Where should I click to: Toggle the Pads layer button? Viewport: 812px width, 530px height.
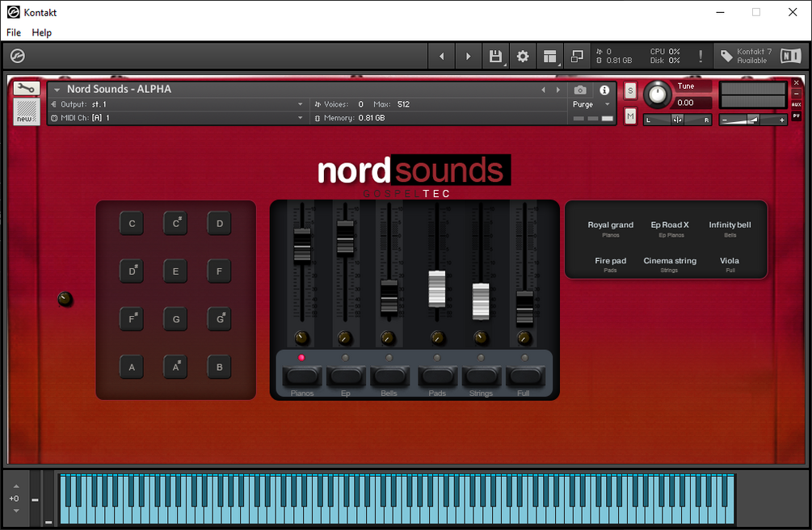coord(437,376)
